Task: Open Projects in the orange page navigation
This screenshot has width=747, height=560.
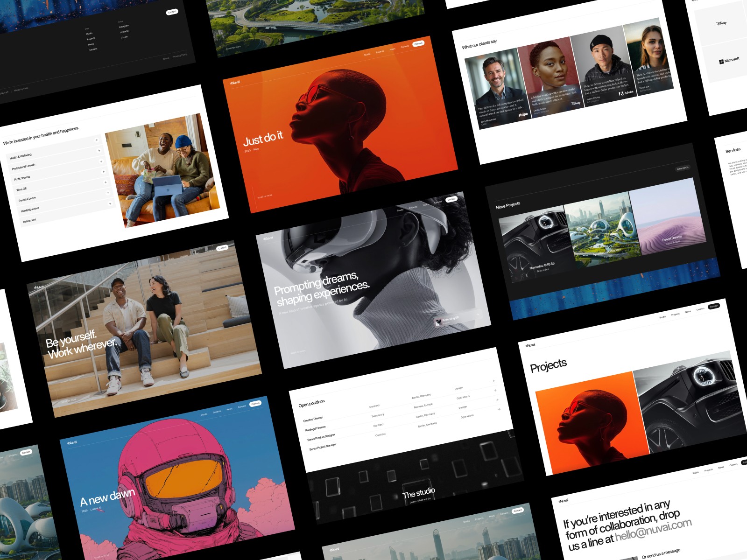Action: pyautogui.click(x=380, y=51)
